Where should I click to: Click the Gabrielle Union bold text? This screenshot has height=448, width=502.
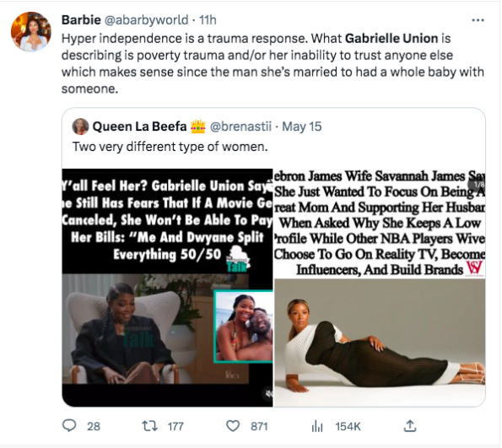[391, 39]
